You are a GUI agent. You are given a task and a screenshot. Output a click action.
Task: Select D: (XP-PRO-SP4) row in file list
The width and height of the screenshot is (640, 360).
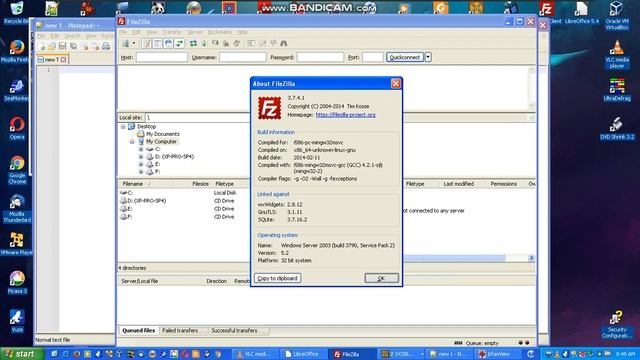pos(184,201)
